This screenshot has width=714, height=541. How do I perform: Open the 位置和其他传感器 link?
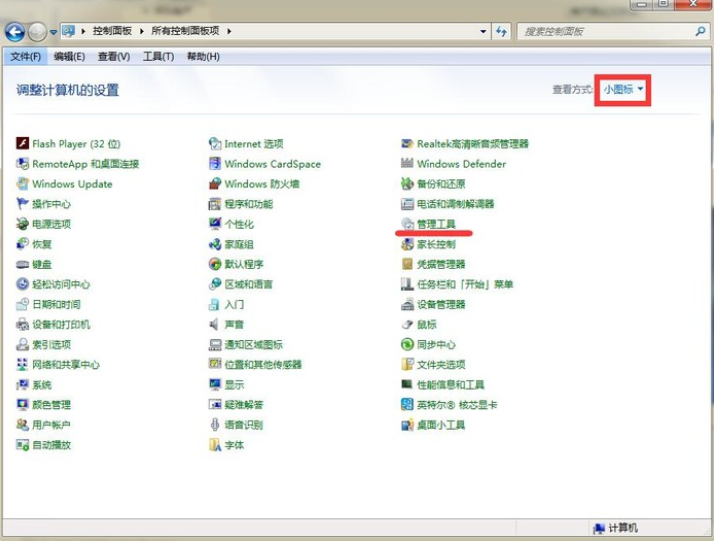(263, 364)
